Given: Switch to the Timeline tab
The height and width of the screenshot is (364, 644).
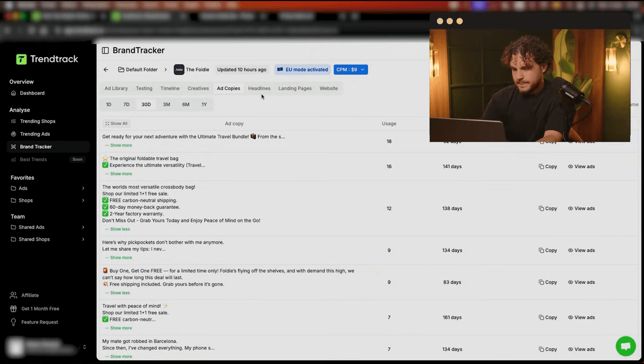Looking at the screenshot, I should point(170,88).
